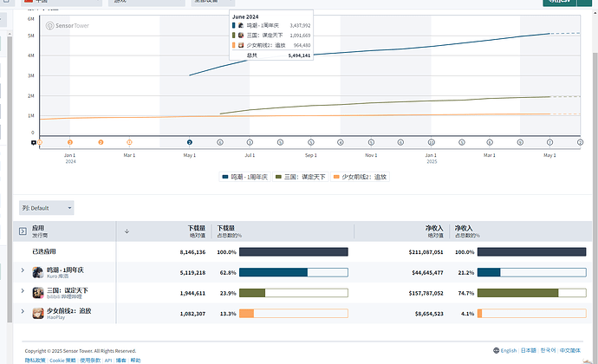
Task: Click the event marker above Jan 1 2025
Action: coord(431,142)
